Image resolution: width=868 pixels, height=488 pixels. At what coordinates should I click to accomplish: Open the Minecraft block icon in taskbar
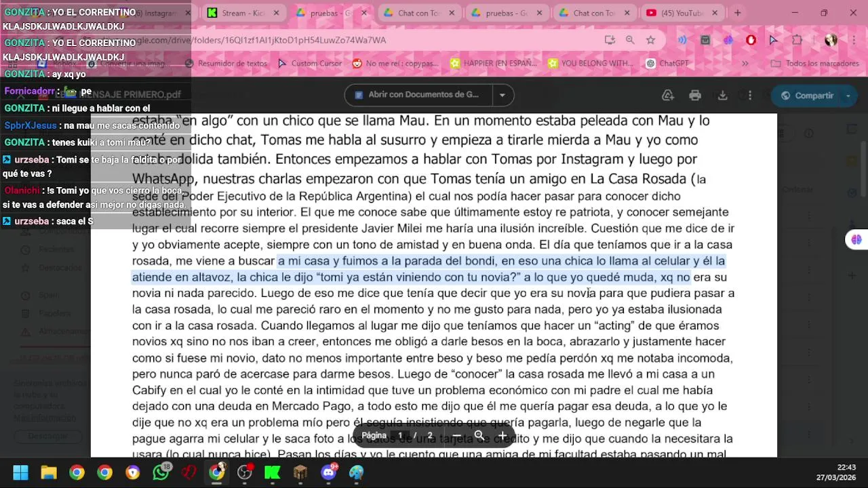click(x=300, y=472)
